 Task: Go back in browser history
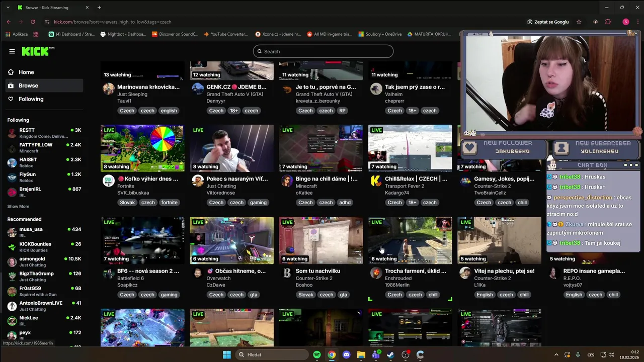coord(9,22)
